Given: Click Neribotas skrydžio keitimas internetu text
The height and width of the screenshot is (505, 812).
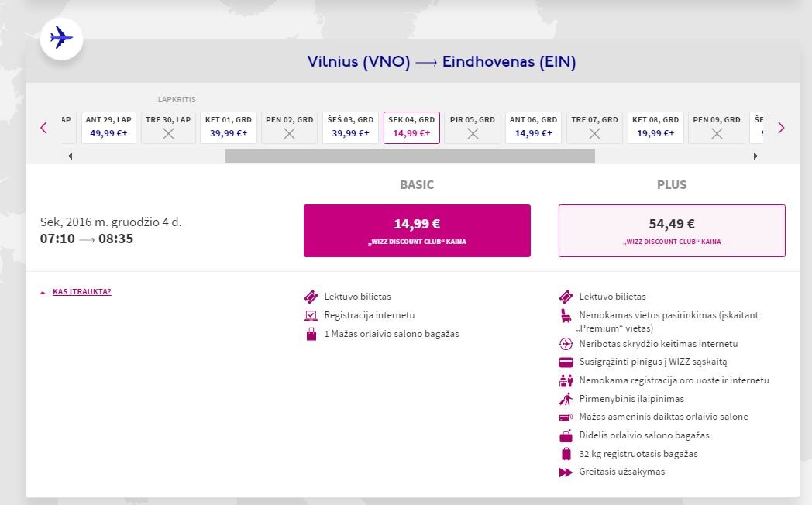Looking at the screenshot, I should click(x=658, y=344).
